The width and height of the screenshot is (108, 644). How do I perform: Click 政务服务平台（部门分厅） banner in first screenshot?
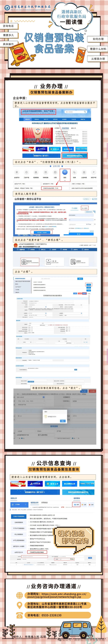point(41,156)
